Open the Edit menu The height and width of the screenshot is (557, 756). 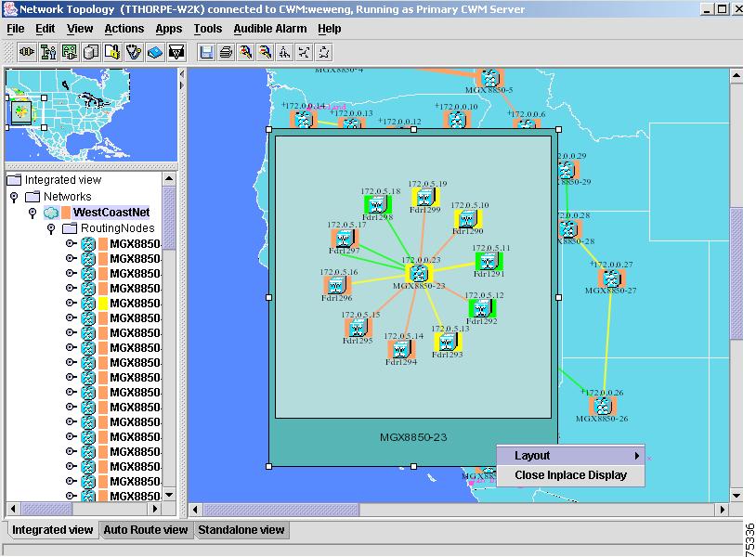pyautogui.click(x=45, y=29)
